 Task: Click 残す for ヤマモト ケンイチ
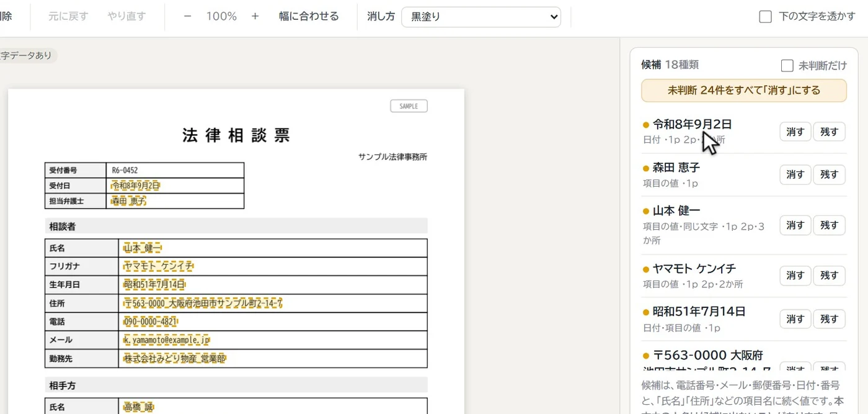(829, 276)
